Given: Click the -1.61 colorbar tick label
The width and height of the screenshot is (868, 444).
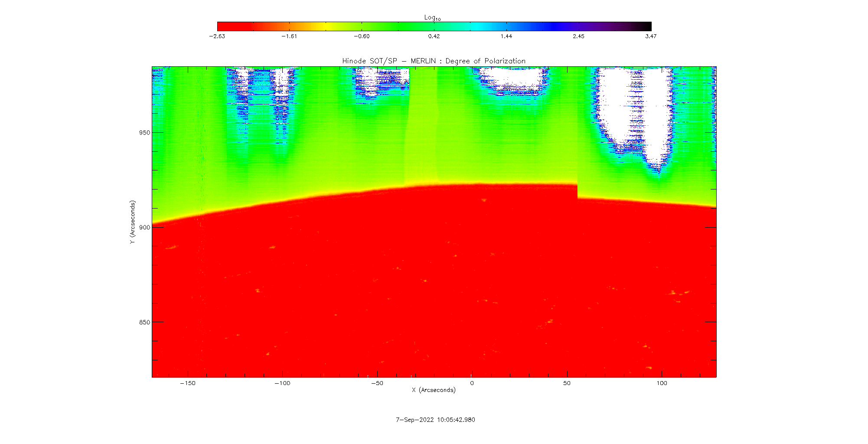Looking at the screenshot, I should 289,36.
